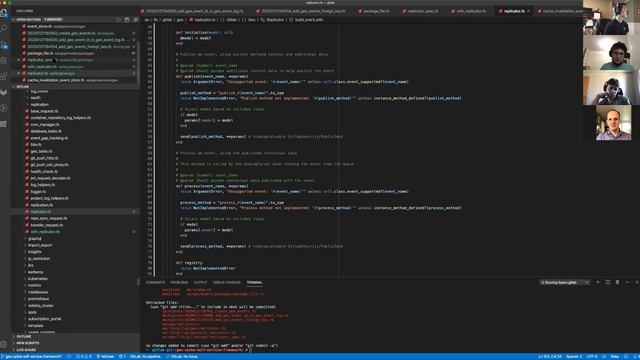Click GitLab pipeline status in status bar
The height and width of the screenshot is (360, 640).
145,356
